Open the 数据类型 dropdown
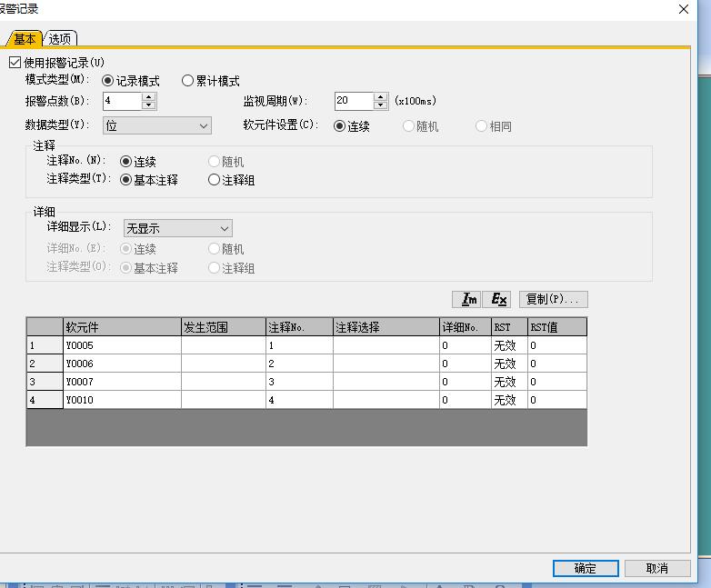This screenshot has width=711, height=588. pos(156,126)
